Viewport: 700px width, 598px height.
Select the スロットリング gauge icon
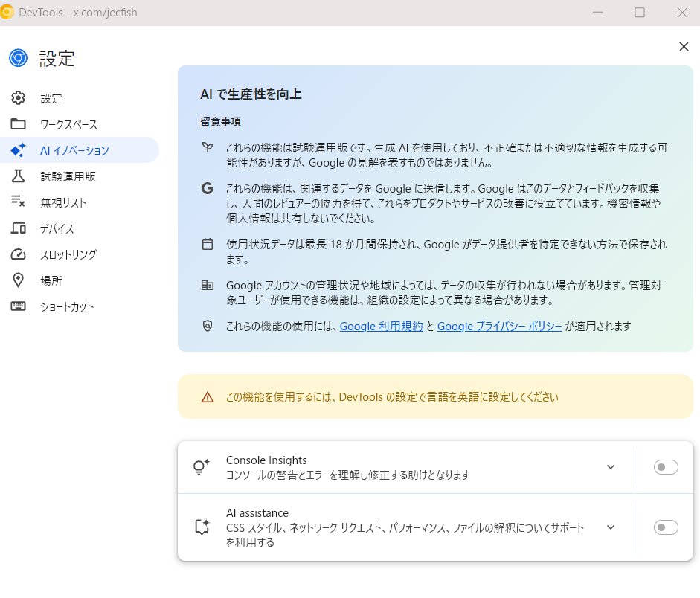18,254
